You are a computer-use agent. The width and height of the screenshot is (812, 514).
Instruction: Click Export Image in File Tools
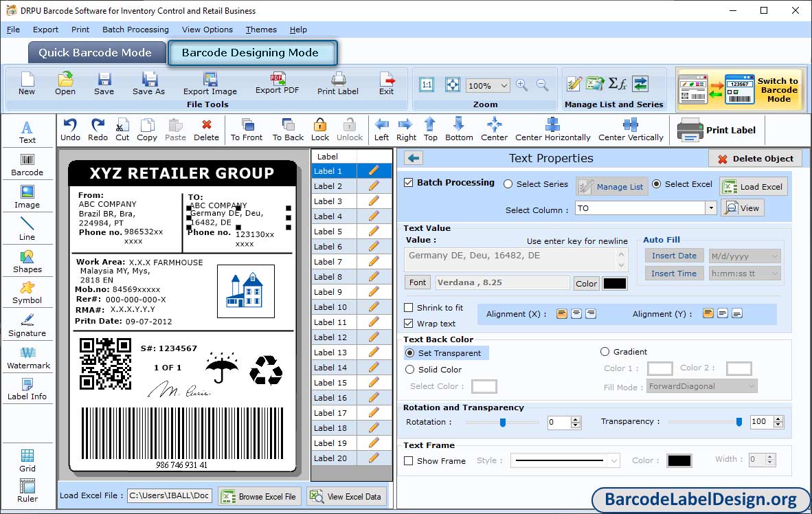click(x=210, y=83)
